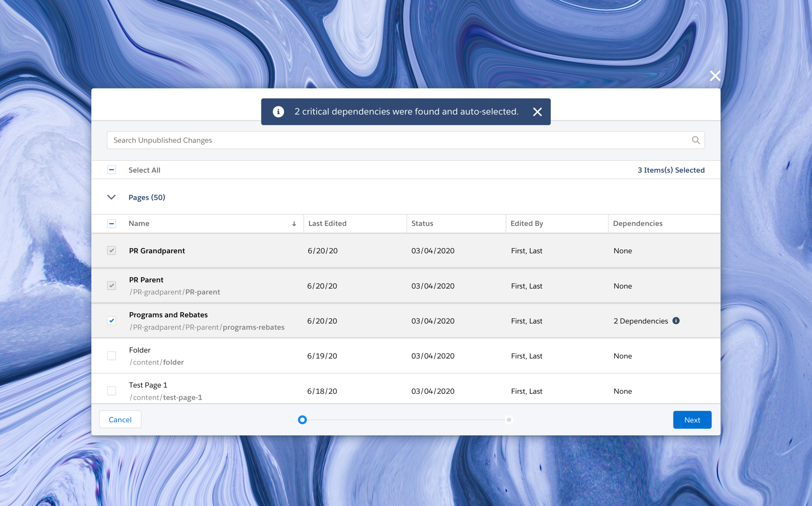This screenshot has width=812, height=506.
Task: Collapse the Pages (50) section chevron
Action: click(111, 197)
